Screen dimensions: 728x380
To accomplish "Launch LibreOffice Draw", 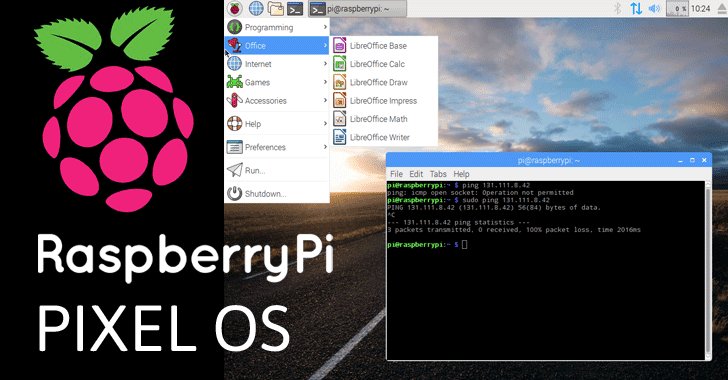I will (384, 82).
